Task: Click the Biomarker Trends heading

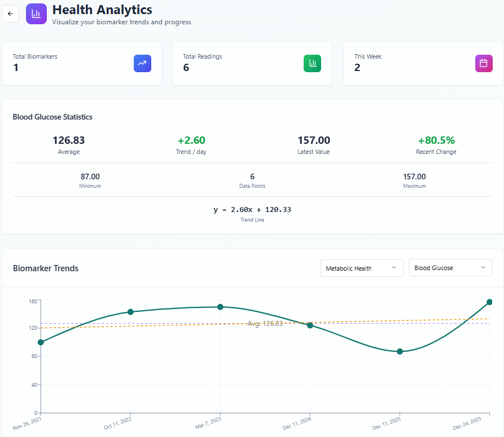Action: pos(46,268)
